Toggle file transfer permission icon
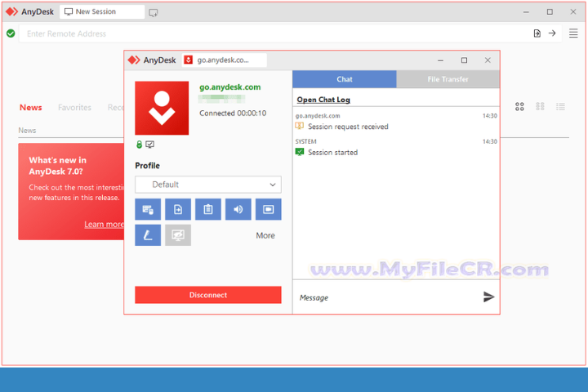This screenshot has height=392, width=588. pos(178,209)
